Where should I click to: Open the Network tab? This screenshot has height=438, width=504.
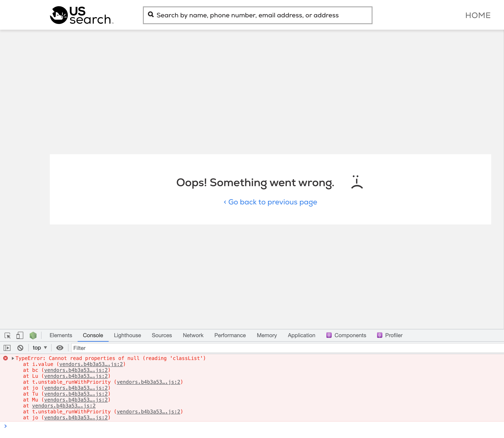coord(193,335)
